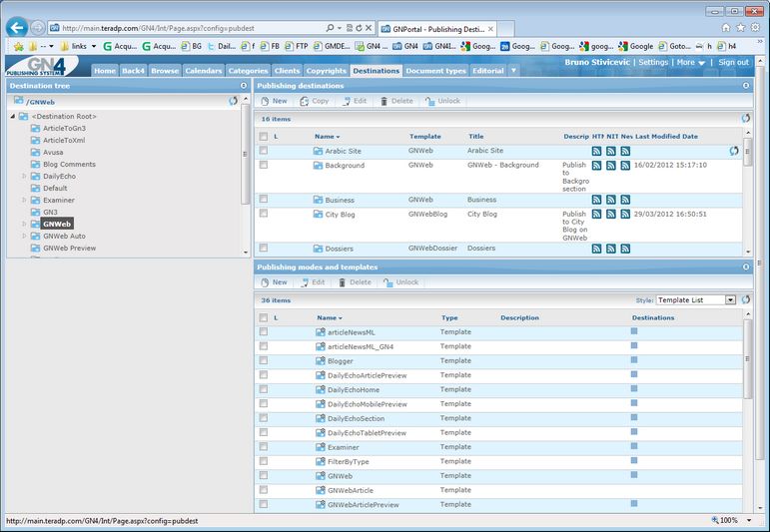
Task: Tick the Arabic Site row checkbox
Action: (x=264, y=150)
